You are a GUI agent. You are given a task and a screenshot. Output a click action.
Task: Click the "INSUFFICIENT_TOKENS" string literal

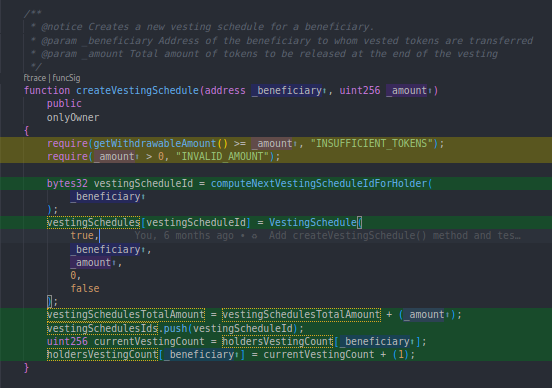(371, 144)
